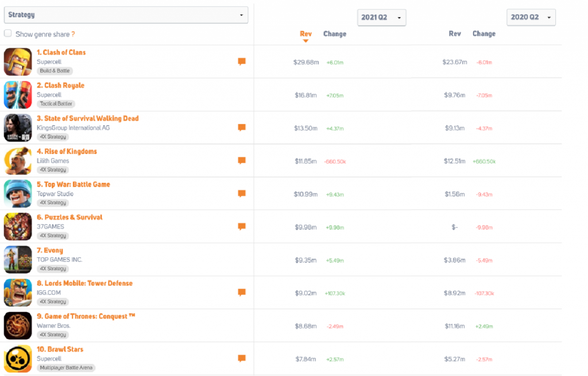
Task: Click the Clash Royale app icon
Action: click(18, 95)
